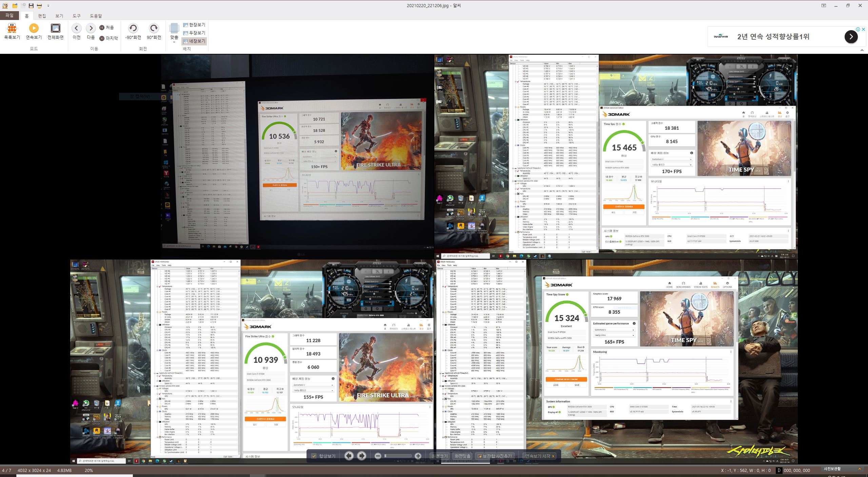Switch to the 편집 ribbon tab
This screenshot has width=868, height=477.
point(42,16)
